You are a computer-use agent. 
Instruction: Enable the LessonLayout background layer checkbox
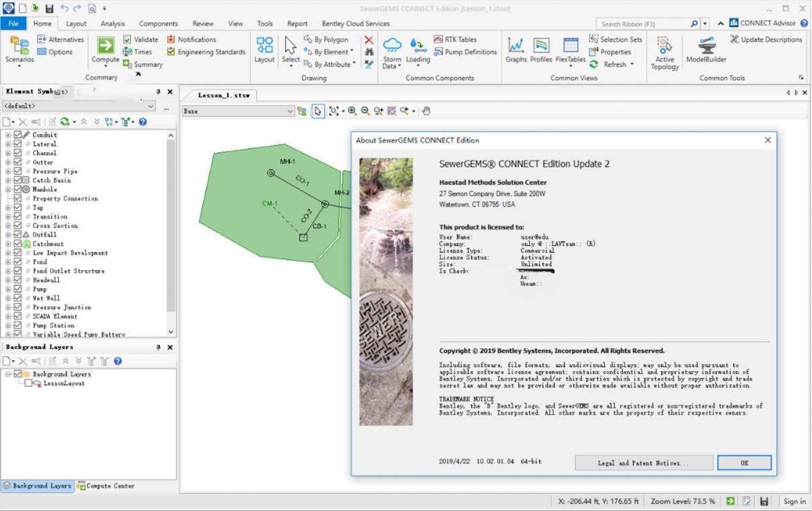(28, 383)
